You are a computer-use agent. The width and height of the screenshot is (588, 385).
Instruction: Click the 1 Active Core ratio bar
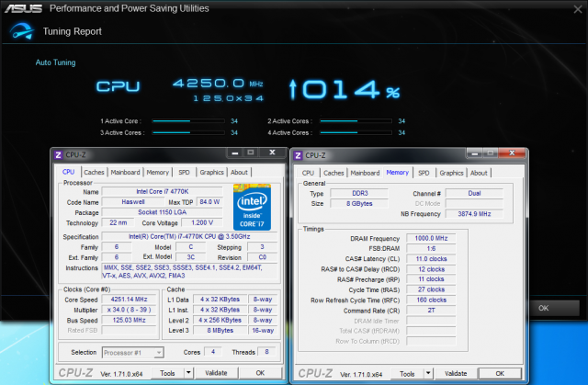188,121
